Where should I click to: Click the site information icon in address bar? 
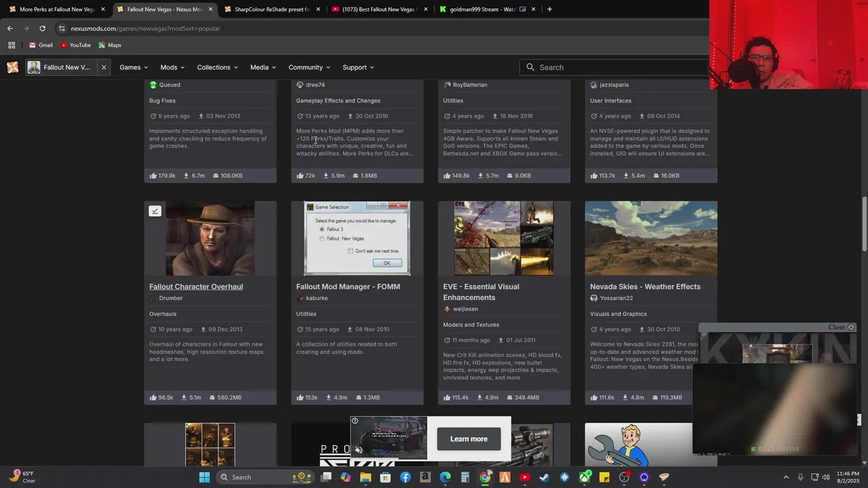[x=62, y=28]
